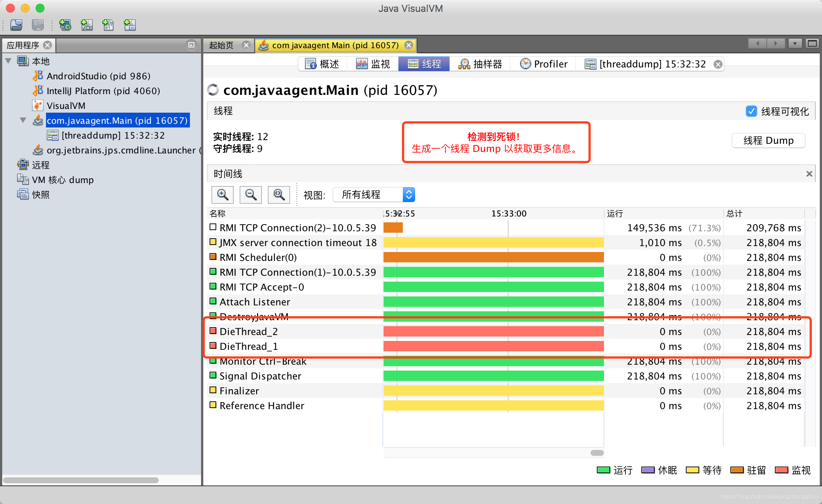The image size is (822, 504).
Task: Click the Load snapshot toolbar icon
Action: (x=16, y=25)
